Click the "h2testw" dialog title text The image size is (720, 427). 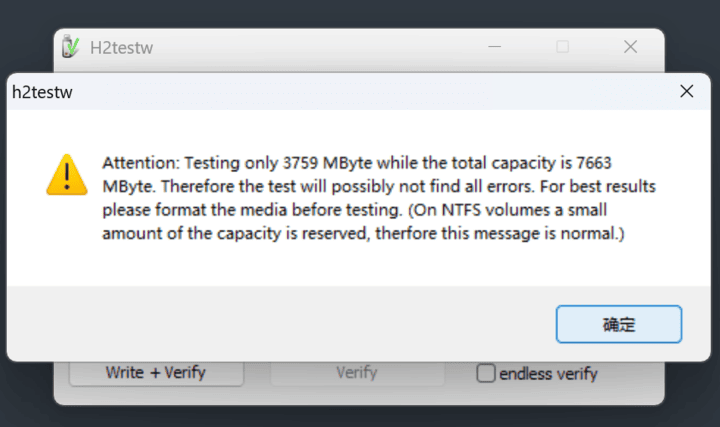point(42,92)
